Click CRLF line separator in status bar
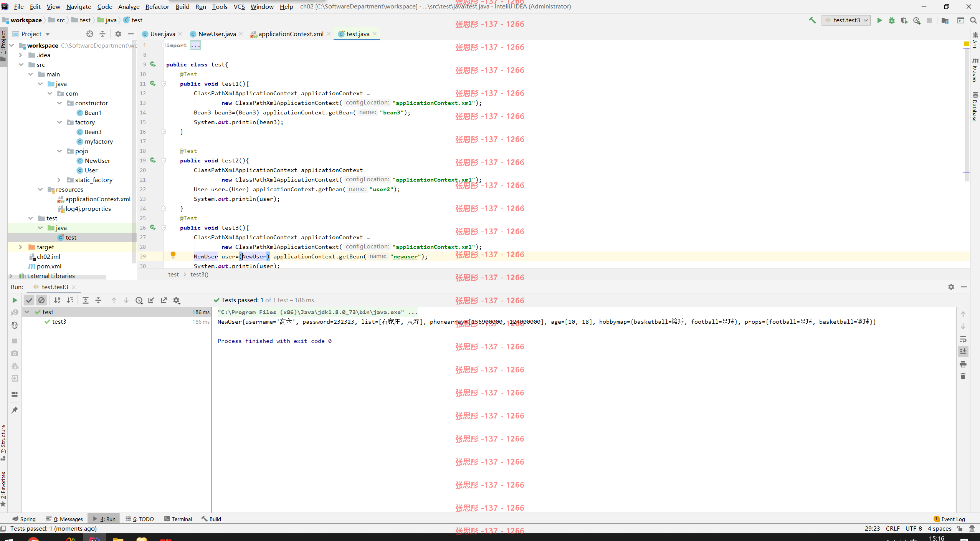This screenshot has height=541, width=980. pos(892,528)
